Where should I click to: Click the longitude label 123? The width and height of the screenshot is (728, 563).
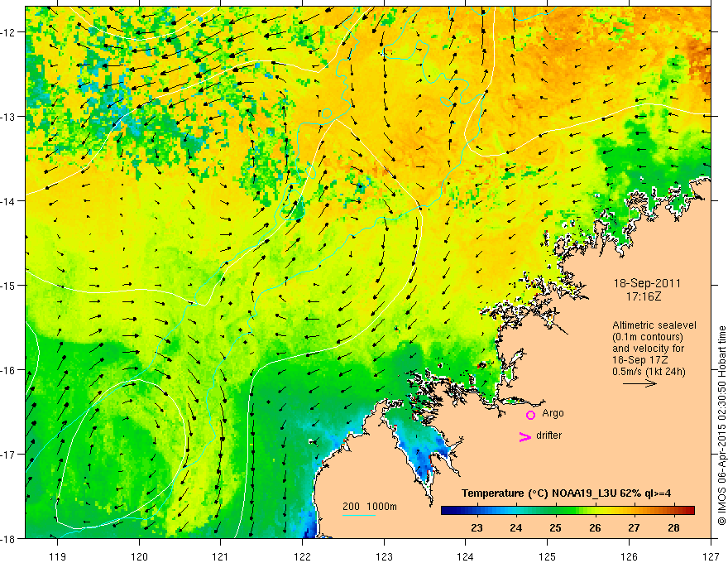pos(384,556)
